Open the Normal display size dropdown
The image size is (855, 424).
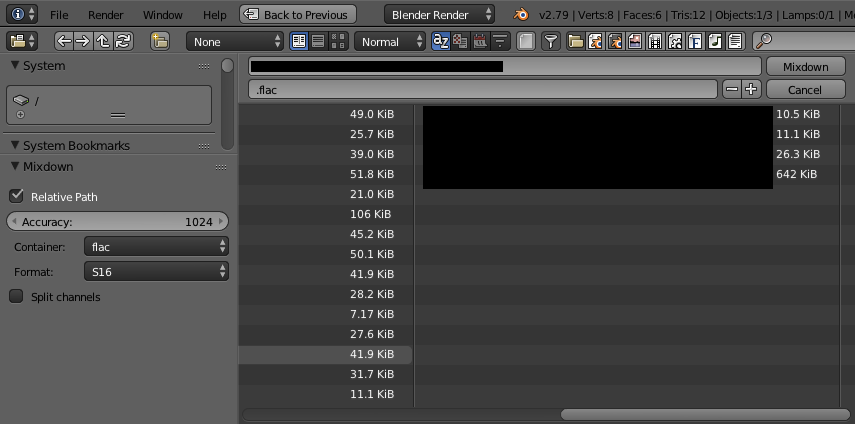[x=390, y=41]
